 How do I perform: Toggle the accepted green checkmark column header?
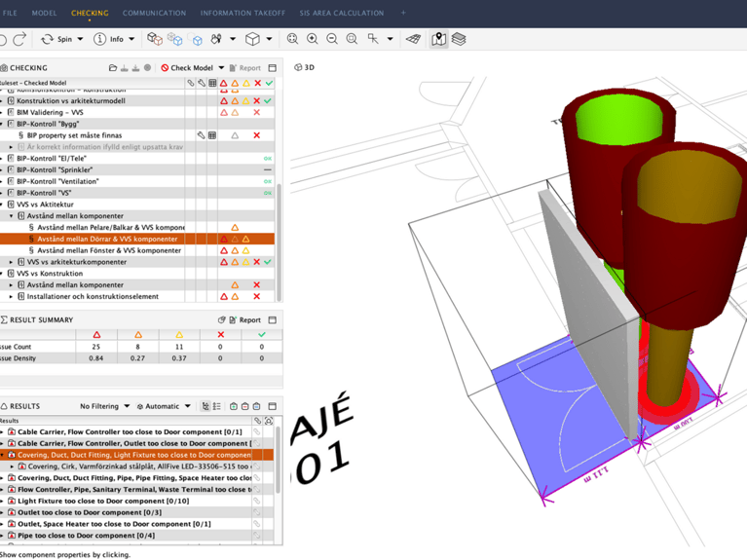[x=269, y=83]
